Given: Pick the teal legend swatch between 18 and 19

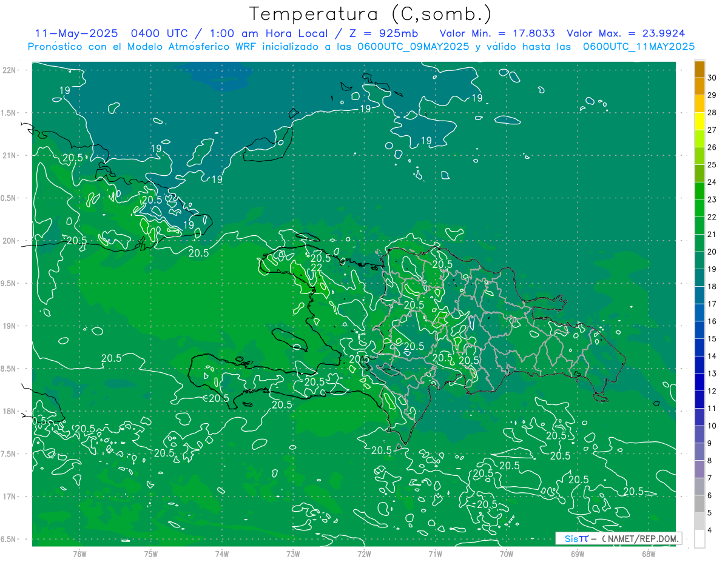Looking at the screenshot, I should tap(699, 278).
